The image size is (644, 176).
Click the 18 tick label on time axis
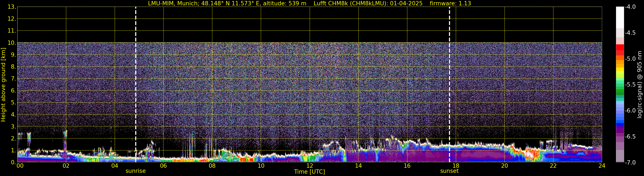click(456, 166)
